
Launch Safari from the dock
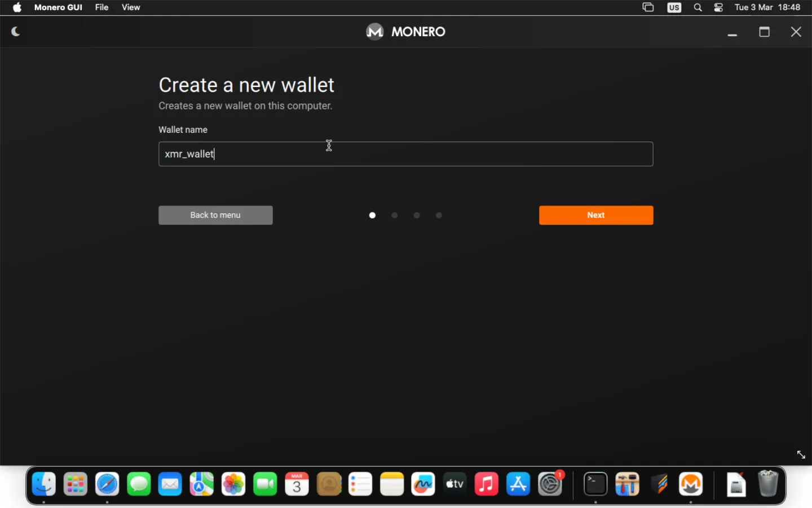pyautogui.click(x=107, y=484)
